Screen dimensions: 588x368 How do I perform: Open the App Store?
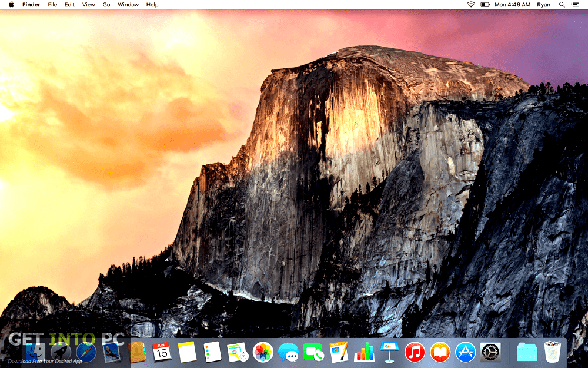click(464, 352)
